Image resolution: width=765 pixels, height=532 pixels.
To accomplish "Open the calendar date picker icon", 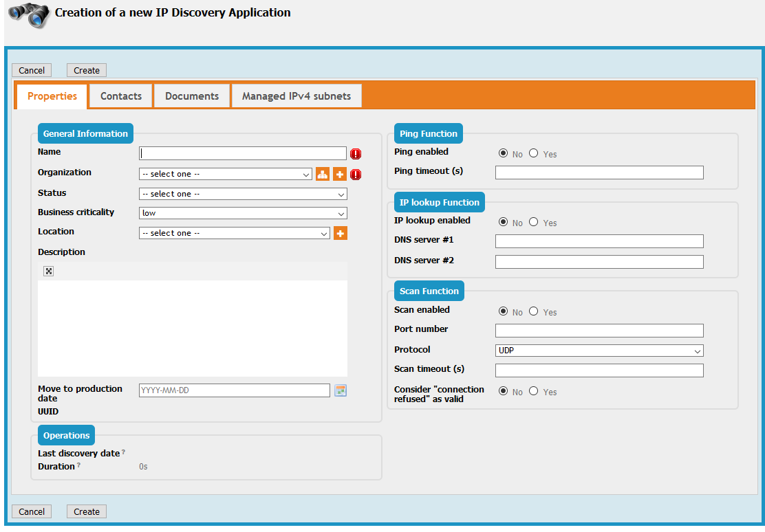I will pyautogui.click(x=341, y=390).
